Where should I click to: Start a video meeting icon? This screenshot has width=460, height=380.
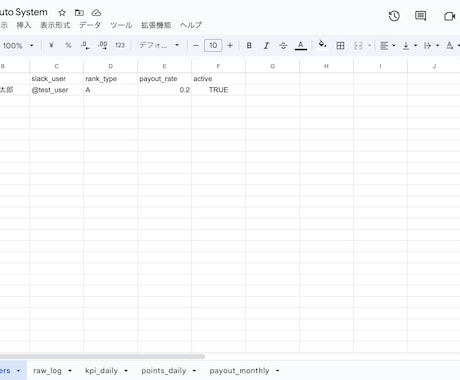pos(450,16)
